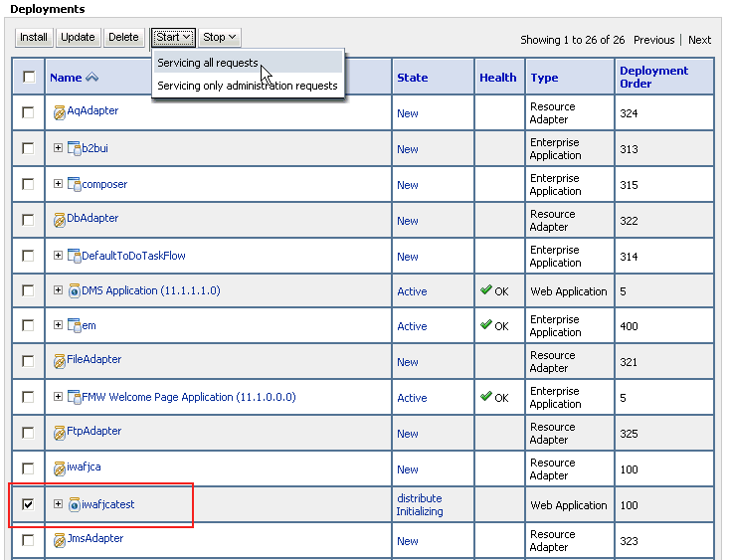Open the Start dropdown button
This screenshot has width=729, height=560.
173,37
